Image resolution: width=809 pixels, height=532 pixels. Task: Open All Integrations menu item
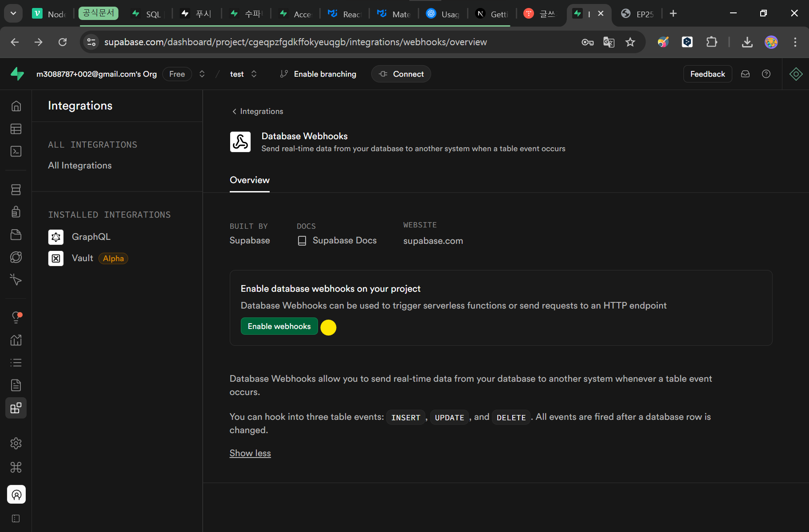coord(80,165)
